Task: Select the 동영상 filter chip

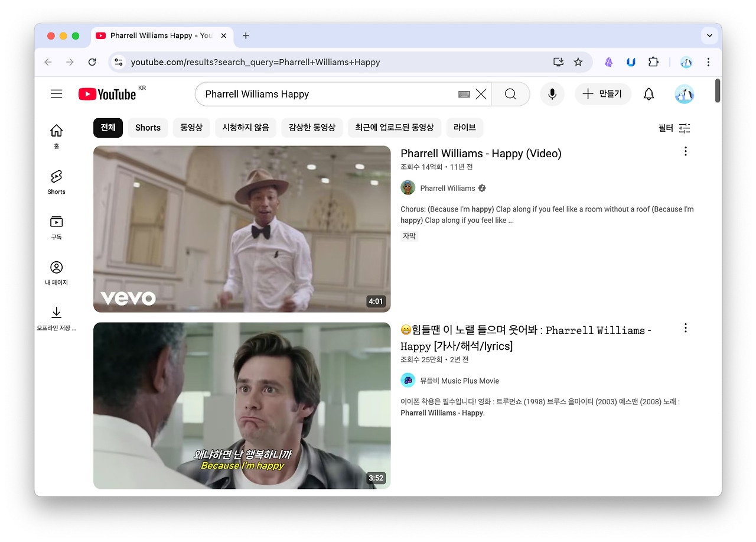Action: (191, 128)
